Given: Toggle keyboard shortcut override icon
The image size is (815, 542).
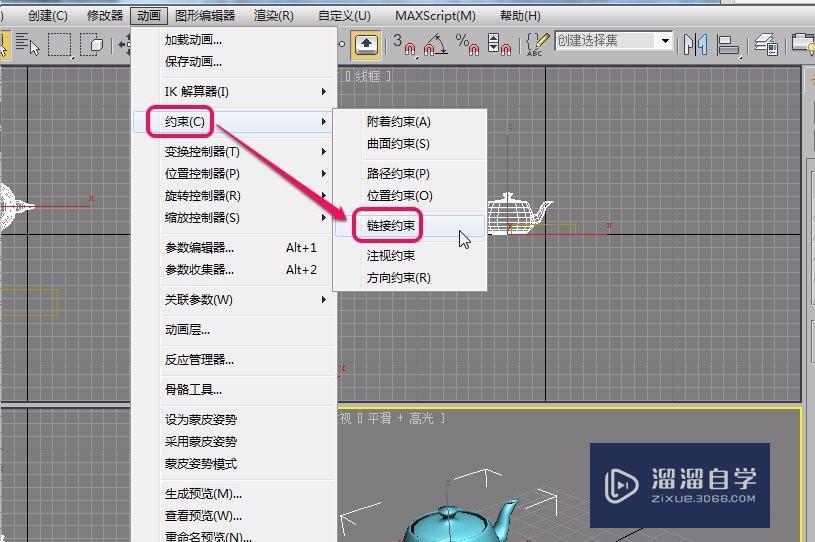Looking at the screenshot, I should click(x=366, y=44).
